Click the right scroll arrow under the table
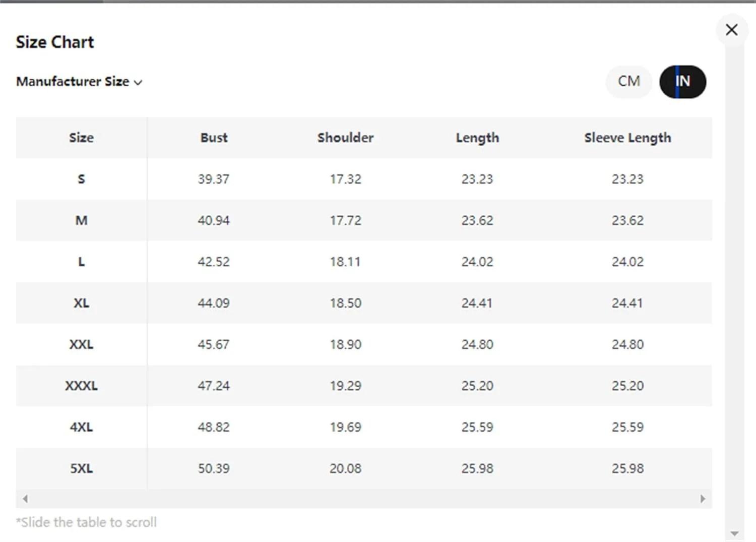 pos(703,499)
